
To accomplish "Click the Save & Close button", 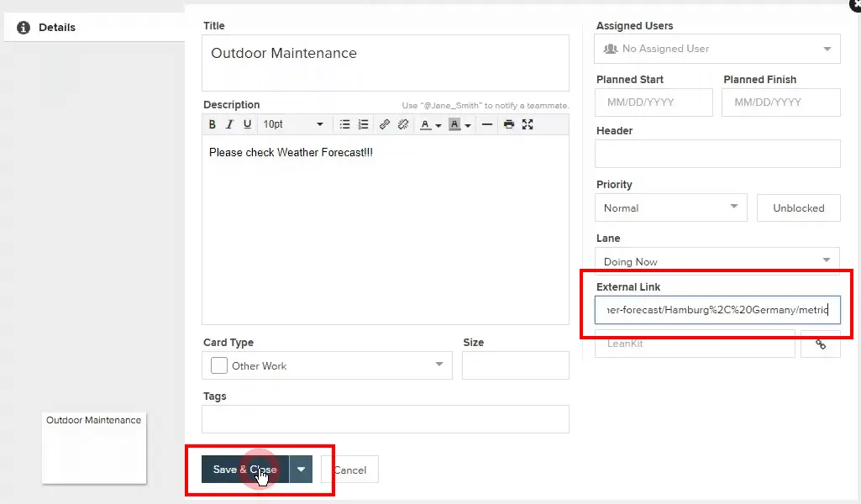I will (244, 470).
